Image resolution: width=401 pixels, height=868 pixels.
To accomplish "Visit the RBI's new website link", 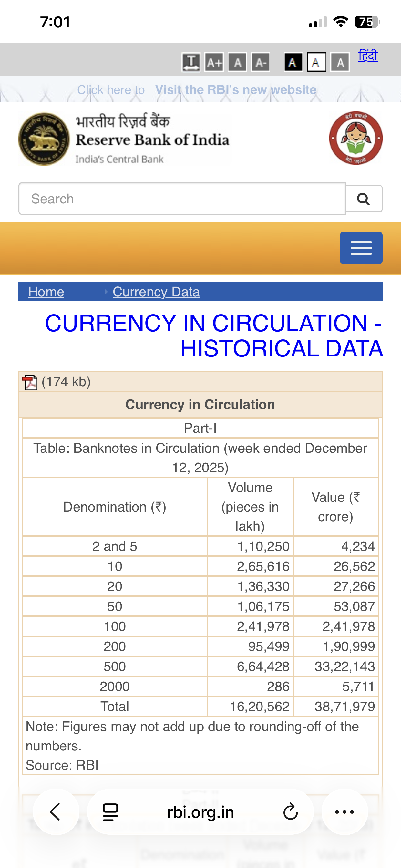I will 236,90.
